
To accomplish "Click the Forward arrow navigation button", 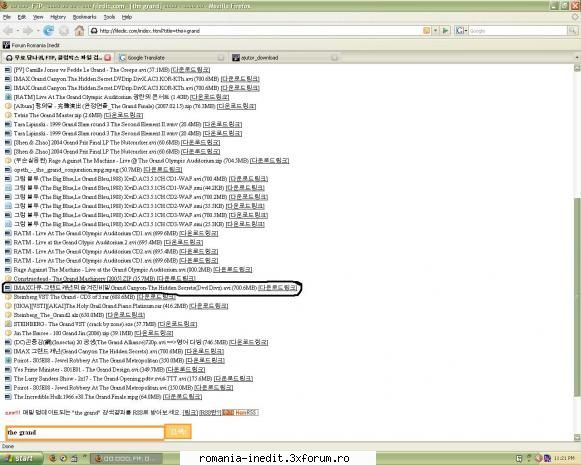I will (x=27, y=31).
